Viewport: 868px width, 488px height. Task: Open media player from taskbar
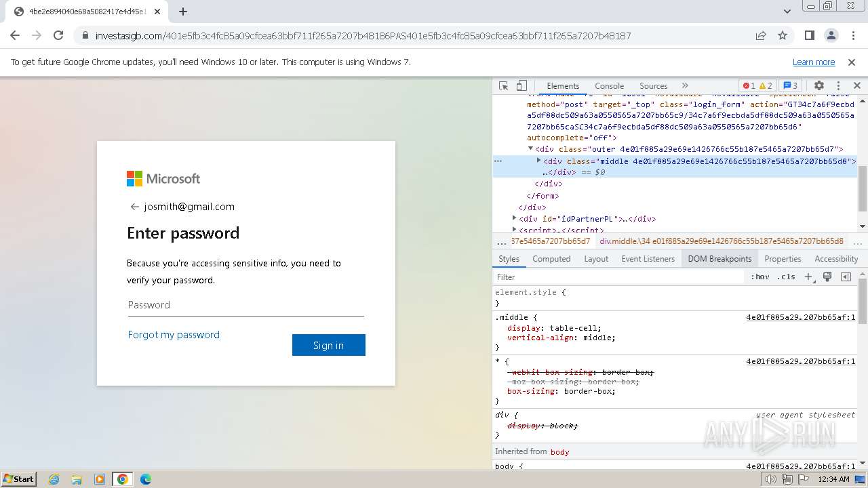pos(100,479)
